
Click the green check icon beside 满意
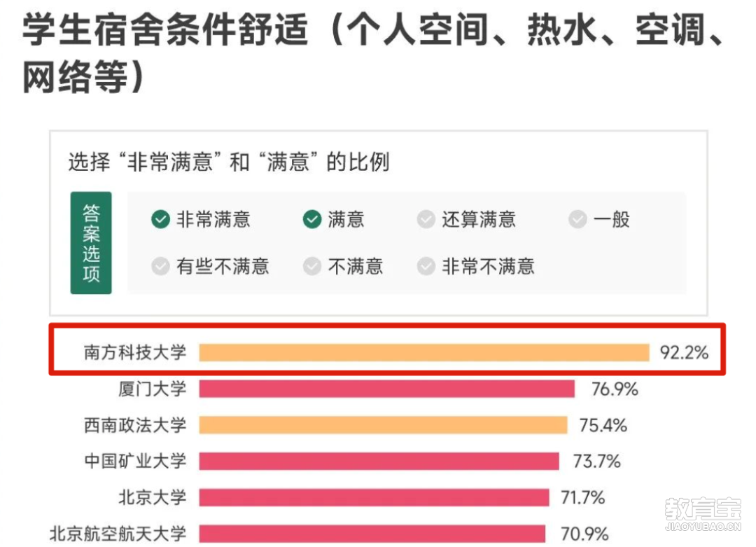click(x=312, y=219)
